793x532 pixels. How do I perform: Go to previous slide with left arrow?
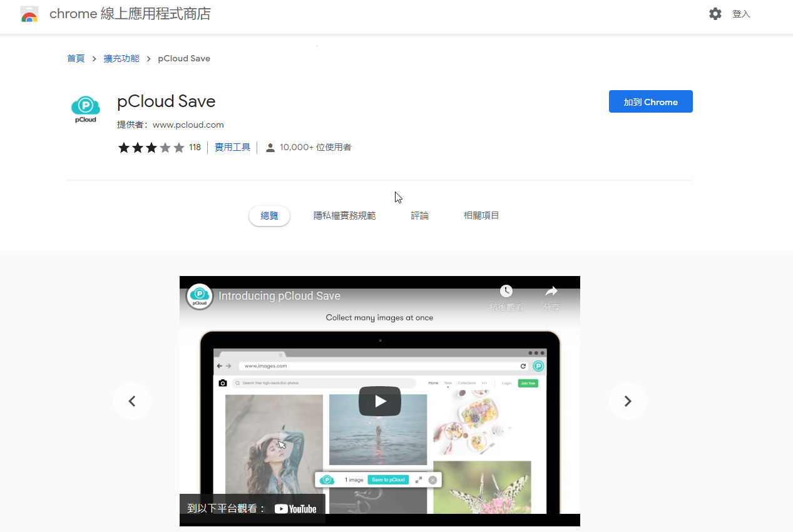[132, 401]
